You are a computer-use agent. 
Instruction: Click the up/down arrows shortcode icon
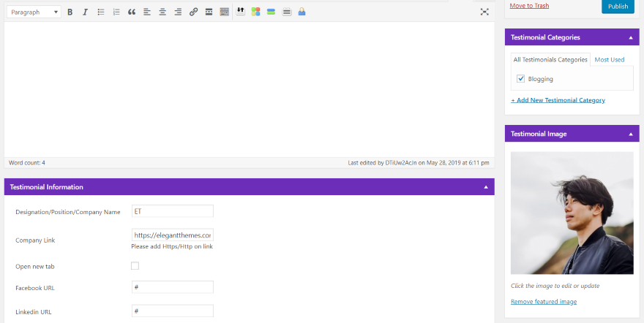click(241, 12)
